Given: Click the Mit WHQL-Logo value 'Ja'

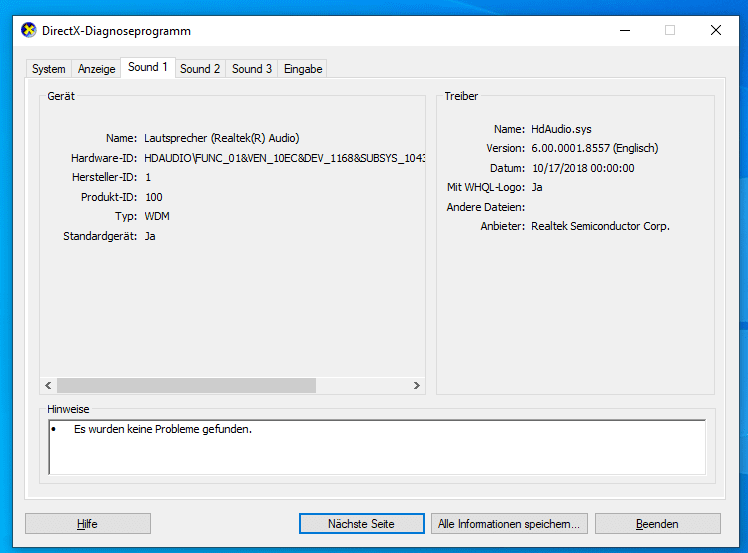Looking at the screenshot, I should (537, 188).
